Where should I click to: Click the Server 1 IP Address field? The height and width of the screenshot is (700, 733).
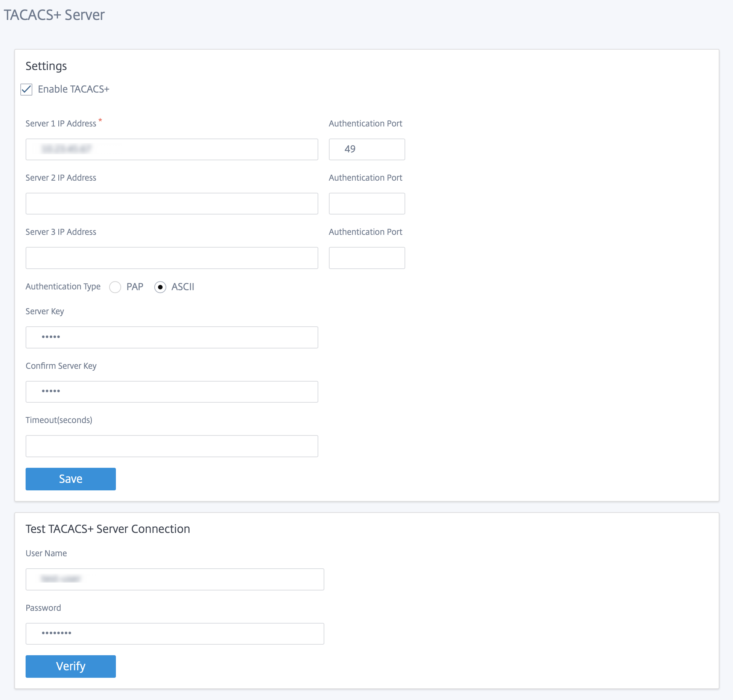point(172,149)
